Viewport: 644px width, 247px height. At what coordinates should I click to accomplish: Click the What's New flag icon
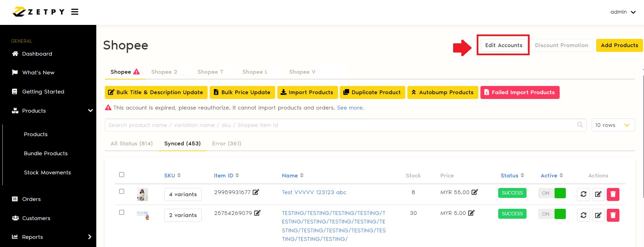tap(15, 72)
